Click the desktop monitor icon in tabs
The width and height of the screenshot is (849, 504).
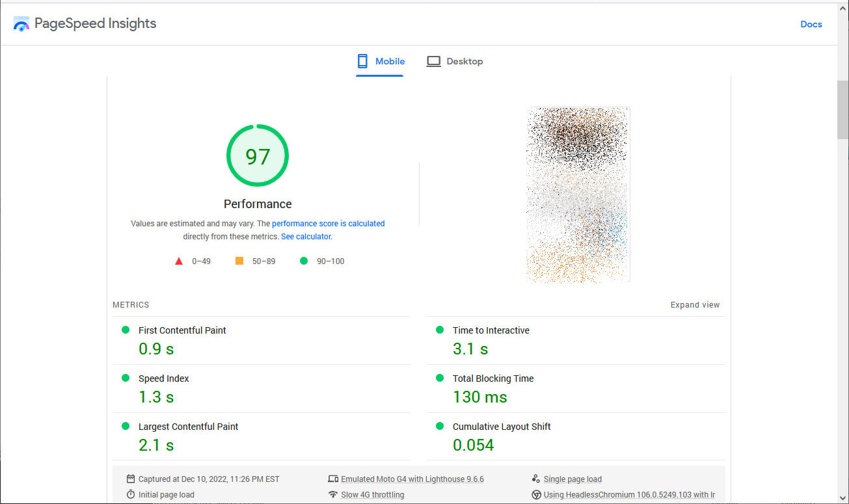coord(433,61)
